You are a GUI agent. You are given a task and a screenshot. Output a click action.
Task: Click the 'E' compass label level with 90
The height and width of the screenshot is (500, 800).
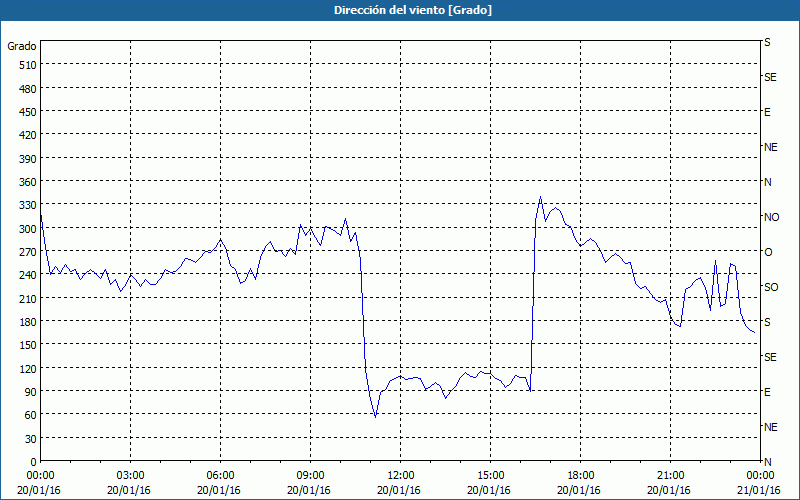pos(767,392)
